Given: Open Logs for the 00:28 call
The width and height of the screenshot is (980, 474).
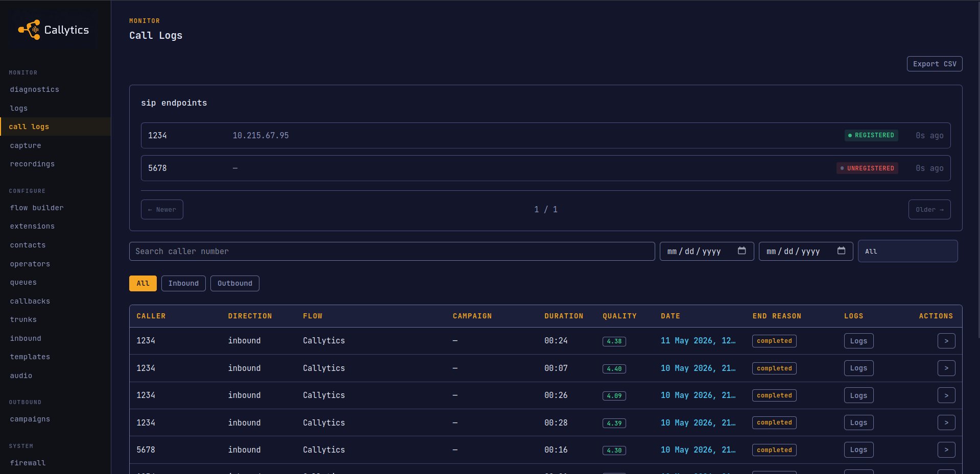Looking at the screenshot, I should (858, 422).
